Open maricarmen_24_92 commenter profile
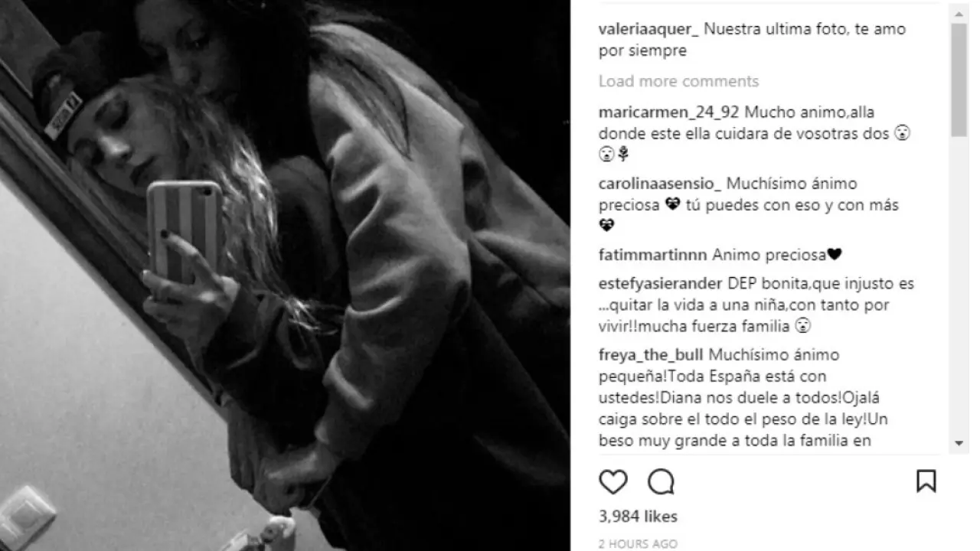The width and height of the screenshot is (980, 551). point(669,112)
